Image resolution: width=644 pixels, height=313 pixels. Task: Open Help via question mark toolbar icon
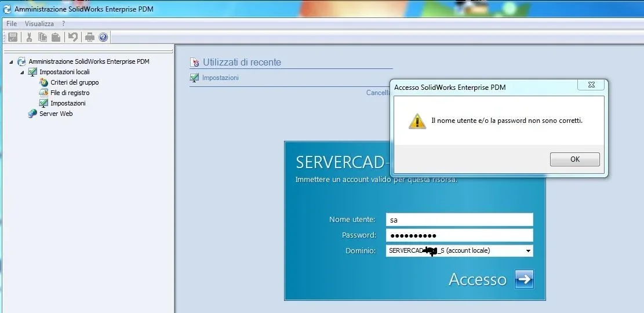tap(103, 37)
